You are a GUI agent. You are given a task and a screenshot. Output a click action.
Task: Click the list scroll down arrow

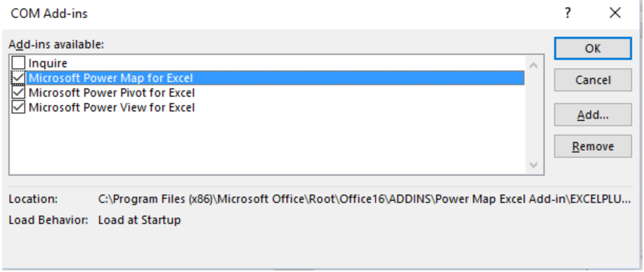[534, 165]
